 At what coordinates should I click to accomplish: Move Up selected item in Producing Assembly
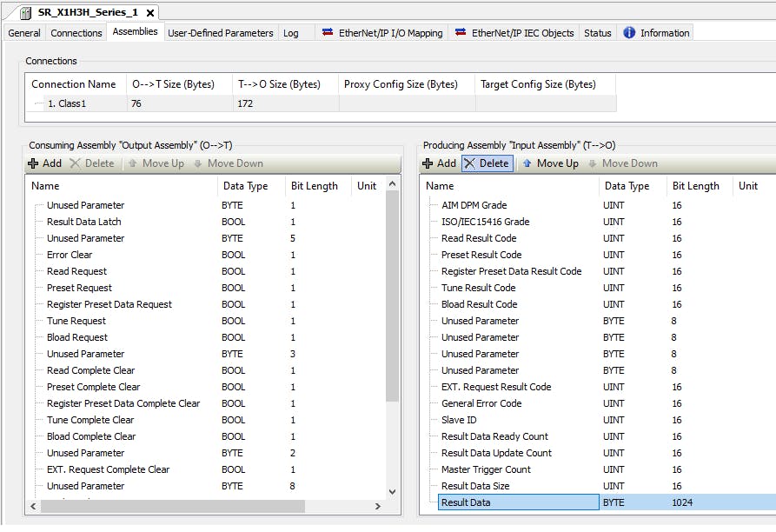(549, 163)
